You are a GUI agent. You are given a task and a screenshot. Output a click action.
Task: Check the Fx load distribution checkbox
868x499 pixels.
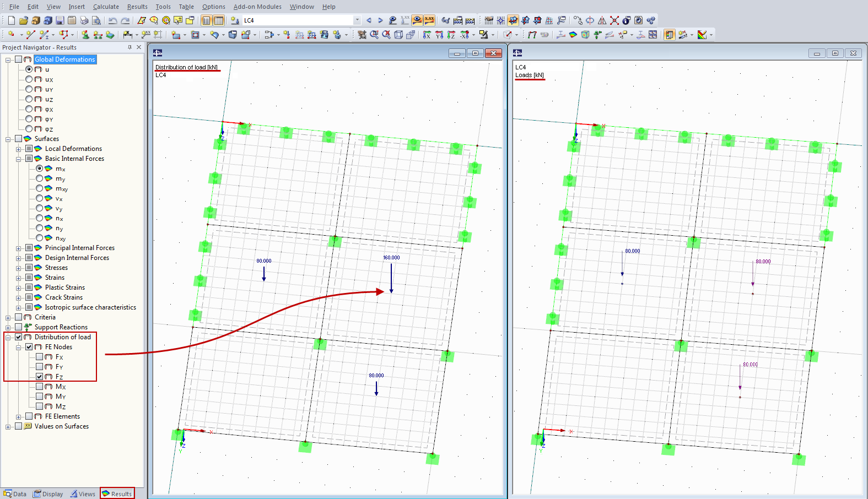pos(39,357)
